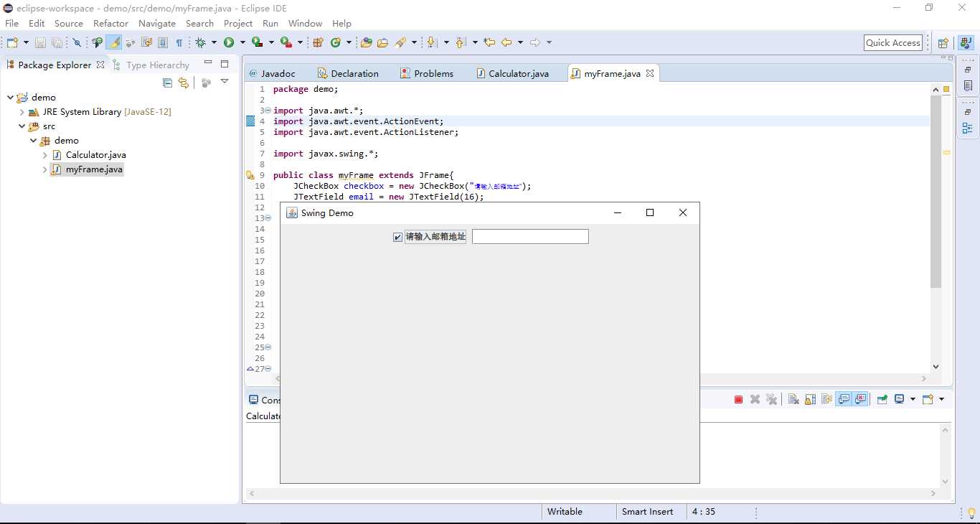Expand the myFrame.java tree node
The image size is (980, 524).
coord(44,169)
